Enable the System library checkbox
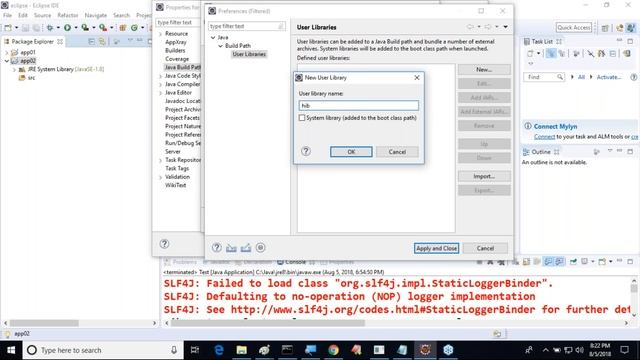Image resolution: width=640 pixels, height=360 pixels. 302,118
